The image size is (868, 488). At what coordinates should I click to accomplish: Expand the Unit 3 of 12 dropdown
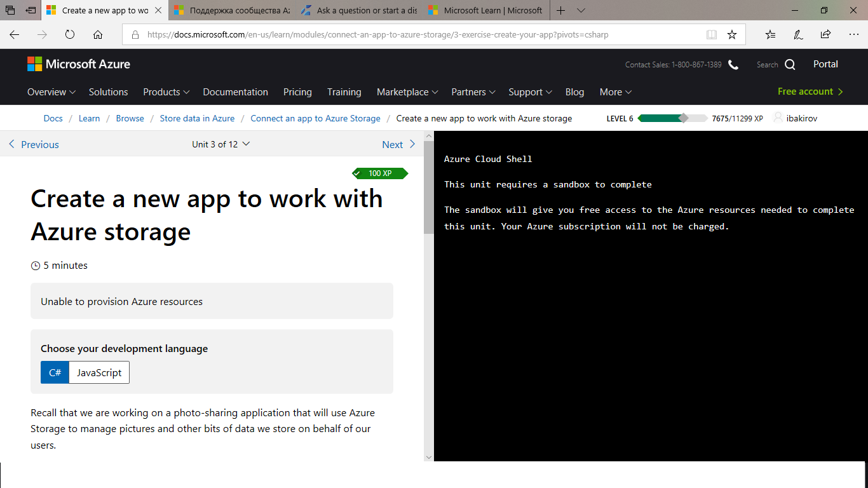[220, 144]
